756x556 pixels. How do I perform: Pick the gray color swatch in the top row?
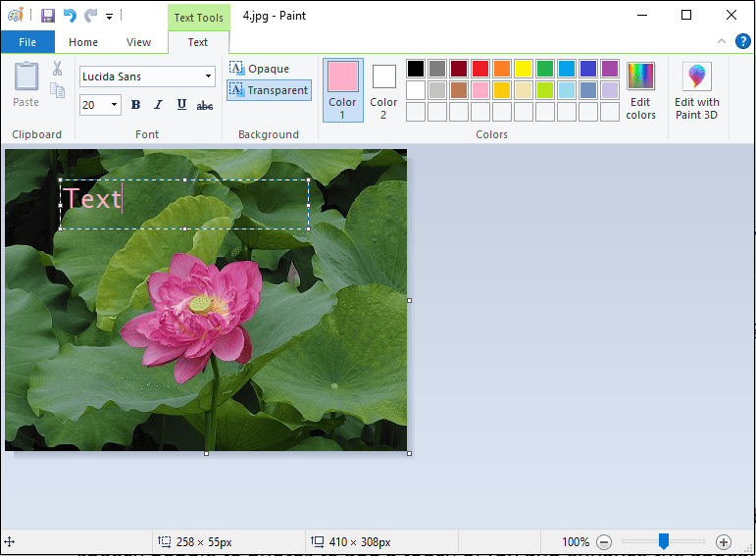pyautogui.click(x=437, y=69)
